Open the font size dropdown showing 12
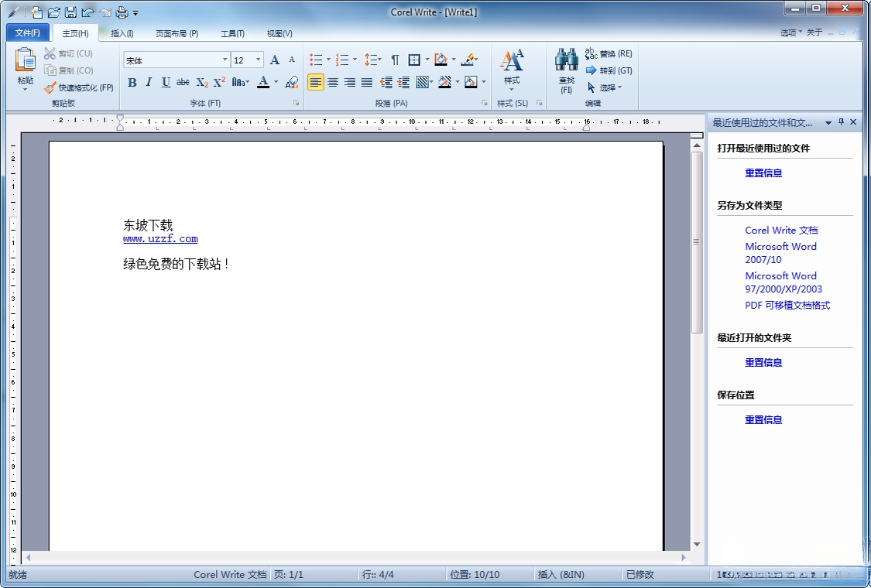This screenshot has height=588, width=871. pos(259,60)
